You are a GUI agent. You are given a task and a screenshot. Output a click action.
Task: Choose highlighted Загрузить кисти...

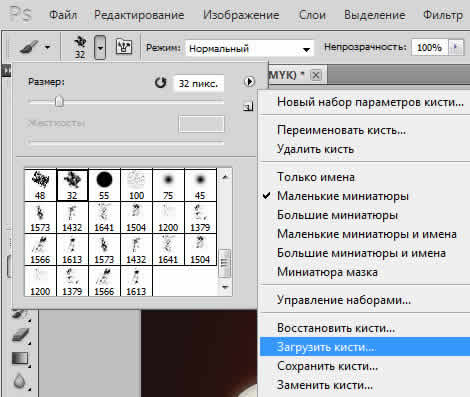[365, 347]
